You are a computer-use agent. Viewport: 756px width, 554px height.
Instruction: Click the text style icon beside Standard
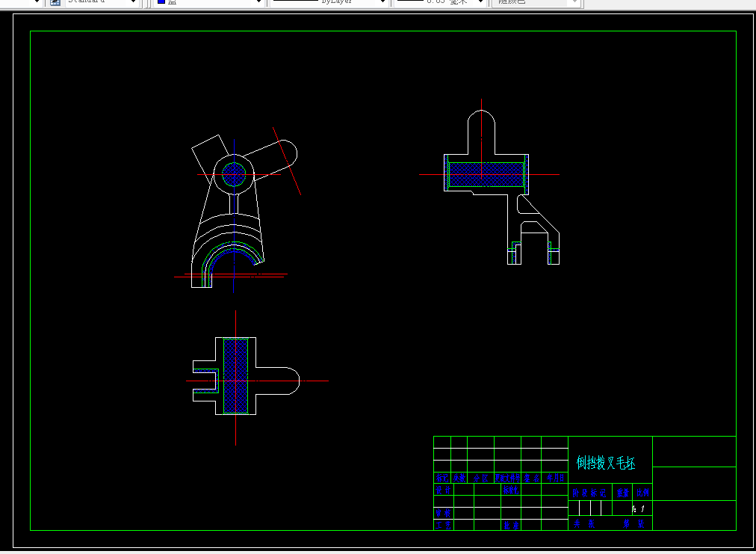point(55,2)
